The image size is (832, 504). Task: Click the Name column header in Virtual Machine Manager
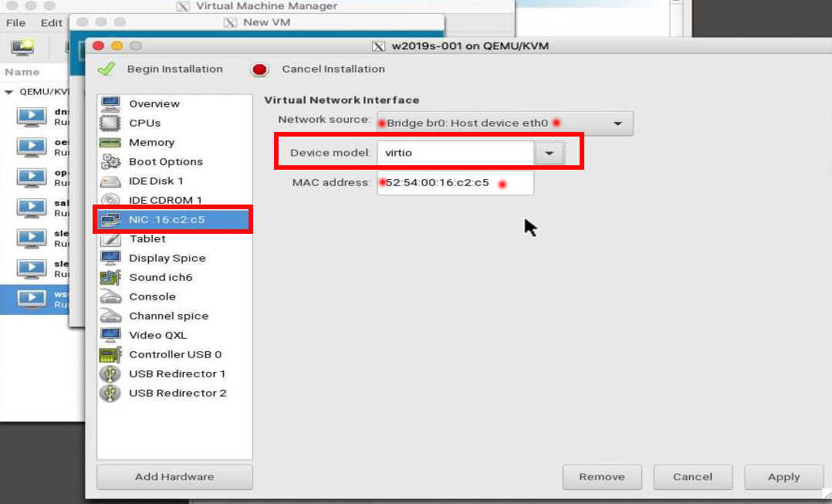coord(22,72)
